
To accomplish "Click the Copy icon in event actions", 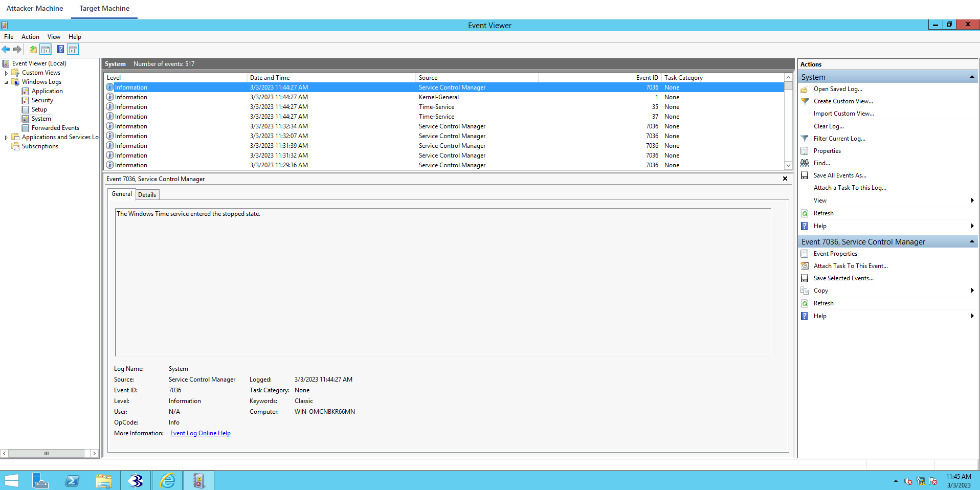I will coord(805,291).
